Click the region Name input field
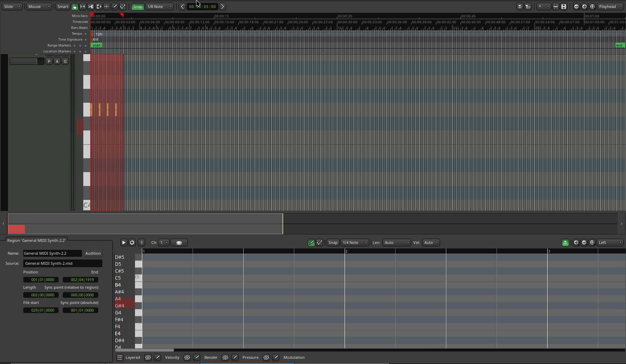 [52, 253]
